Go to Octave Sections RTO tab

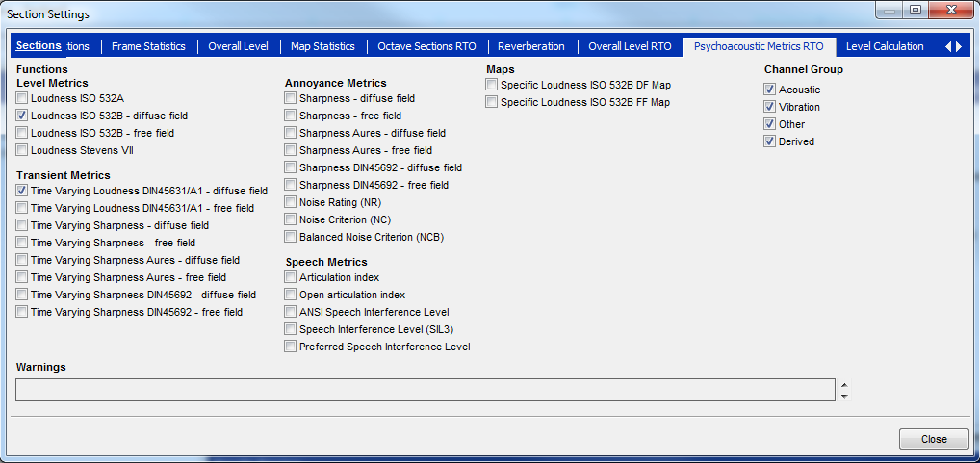[426, 46]
